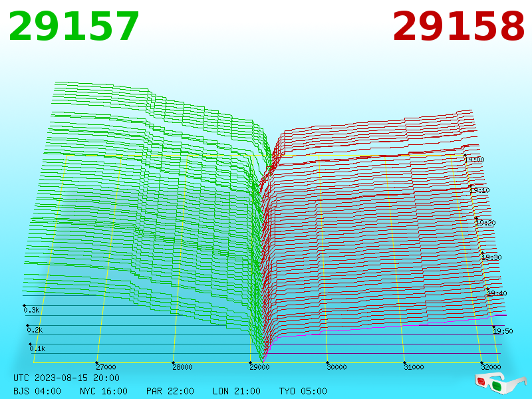Click the 0.3k depth axis label
This screenshot has width=532, height=399.
point(31,310)
